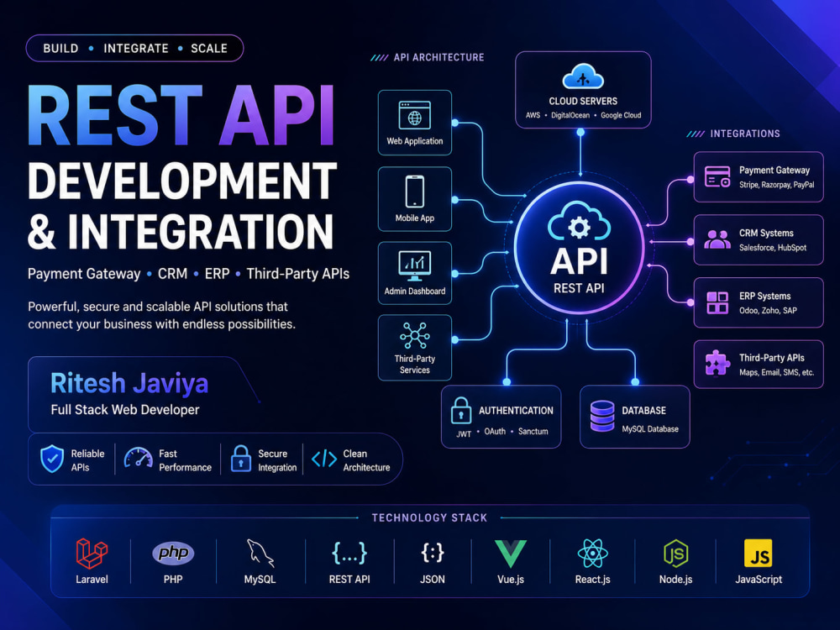Click the Payment Gateway card title
This screenshot has height=630, width=840.
[774, 171]
